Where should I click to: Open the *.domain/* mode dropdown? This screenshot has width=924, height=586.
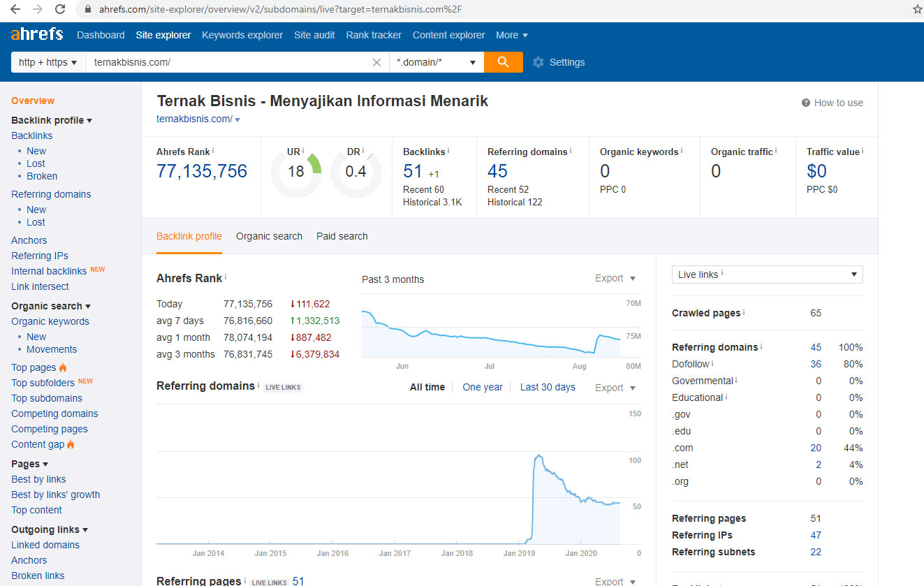[x=437, y=62]
